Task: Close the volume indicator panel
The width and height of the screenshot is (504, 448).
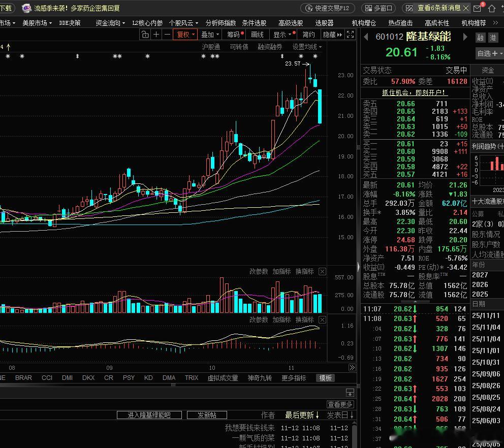Action: [322, 272]
